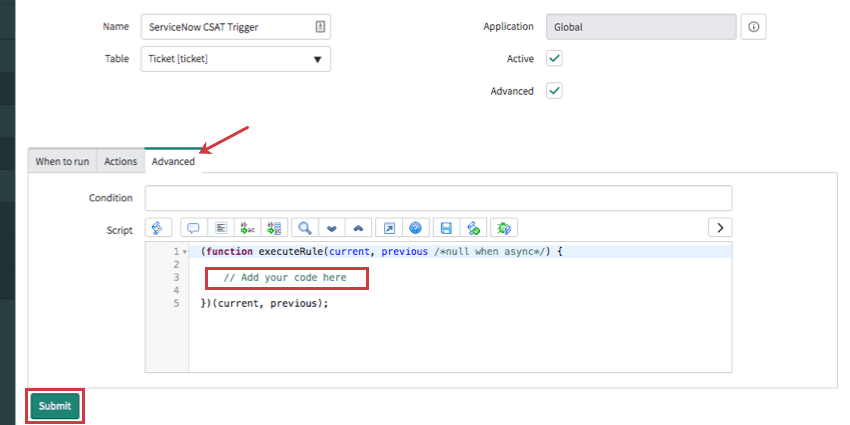
Task: Click the find next down-arrow icon
Action: [x=331, y=228]
